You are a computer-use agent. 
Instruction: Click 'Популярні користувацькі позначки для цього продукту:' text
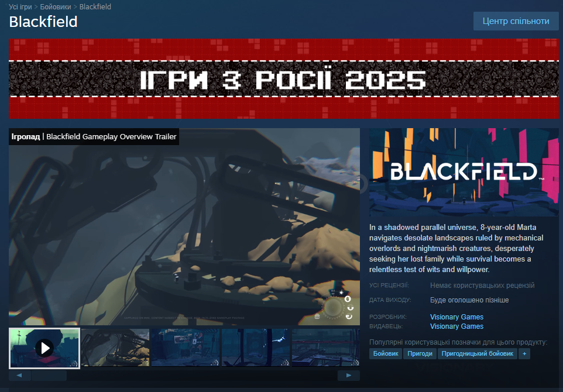point(458,342)
